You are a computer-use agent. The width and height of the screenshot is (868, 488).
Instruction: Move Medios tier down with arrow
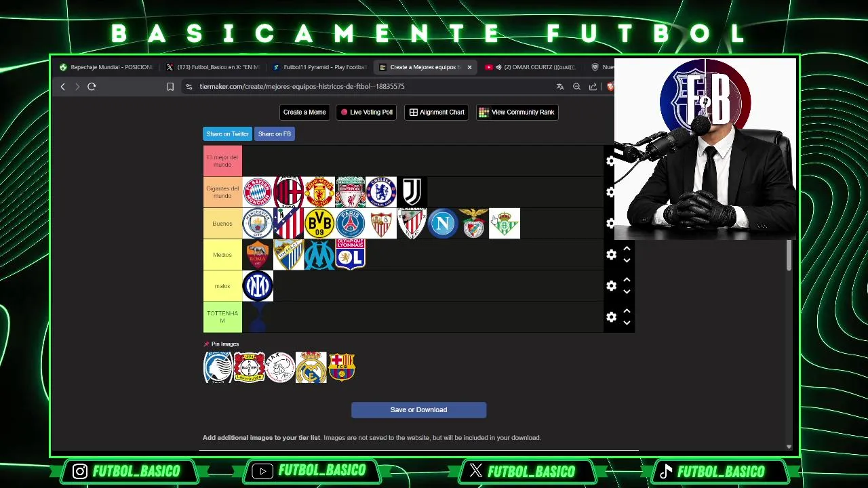[x=627, y=260]
